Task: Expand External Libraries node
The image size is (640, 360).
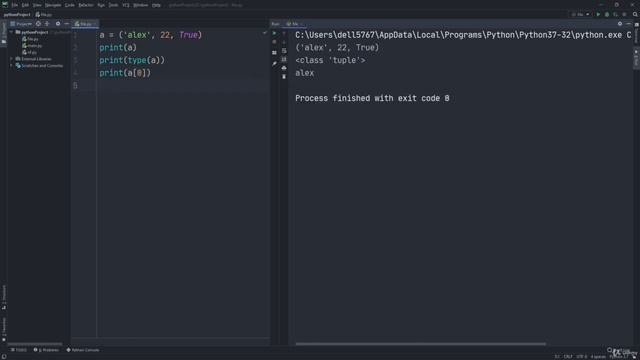Action: coord(11,59)
